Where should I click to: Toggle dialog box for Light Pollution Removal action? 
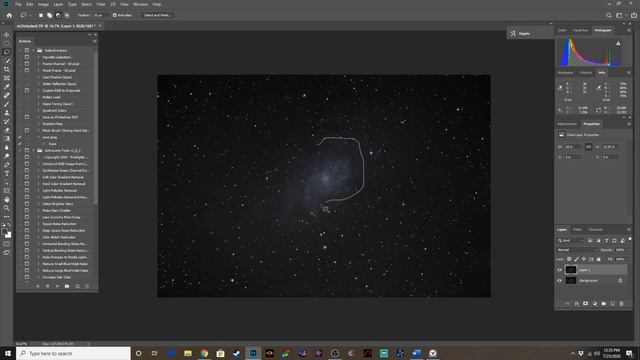tap(27, 190)
